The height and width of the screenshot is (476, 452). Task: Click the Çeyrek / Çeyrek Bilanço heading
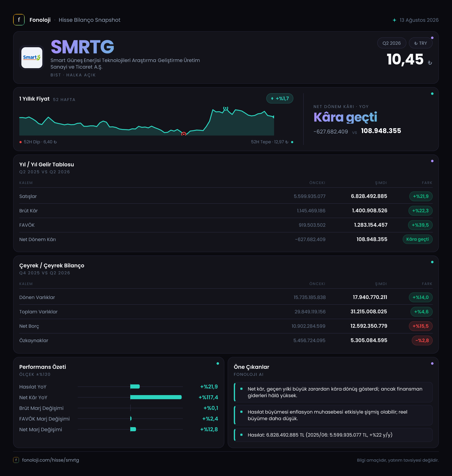coord(52,266)
